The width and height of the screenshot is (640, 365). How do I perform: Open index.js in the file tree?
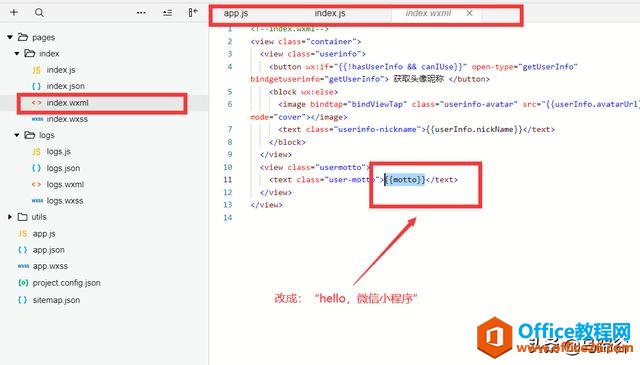click(x=61, y=70)
